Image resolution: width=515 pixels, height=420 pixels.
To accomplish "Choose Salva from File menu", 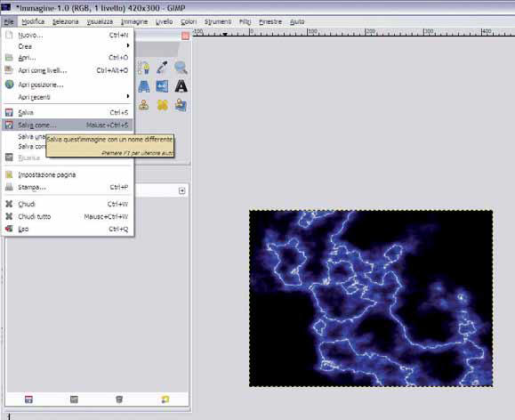I will click(68, 113).
